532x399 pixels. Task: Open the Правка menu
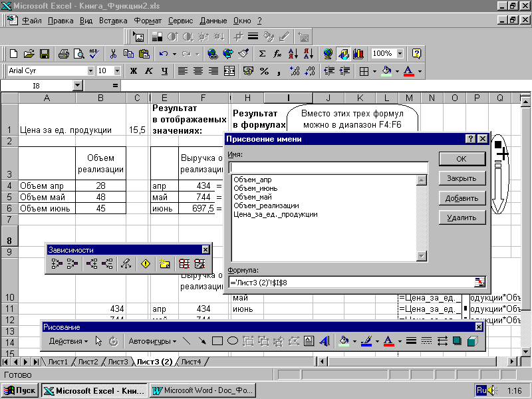pyautogui.click(x=61, y=21)
